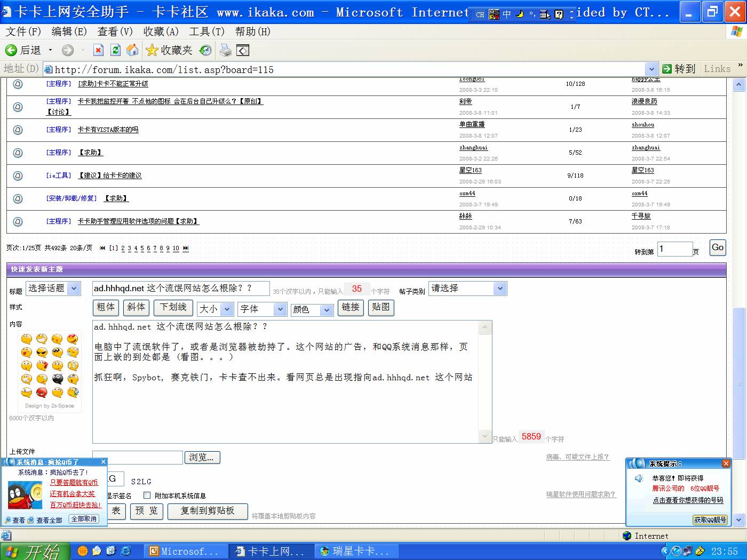Check the 附加本机系统信息 checkbox
Screen dimensions: 747x560
pyautogui.click(x=147, y=495)
